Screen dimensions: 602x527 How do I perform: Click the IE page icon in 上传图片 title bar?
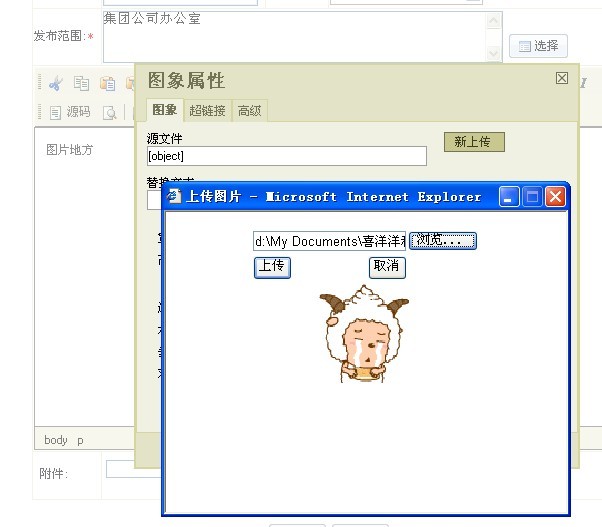[x=174, y=197]
